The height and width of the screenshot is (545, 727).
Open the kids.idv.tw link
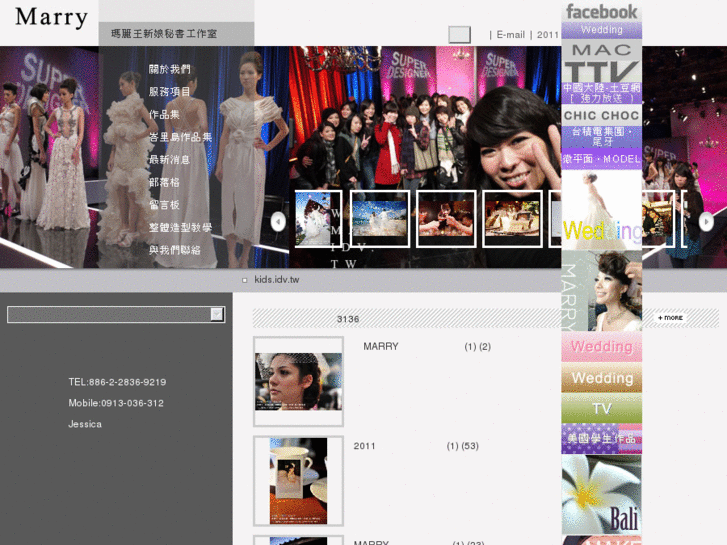tap(277, 280)
